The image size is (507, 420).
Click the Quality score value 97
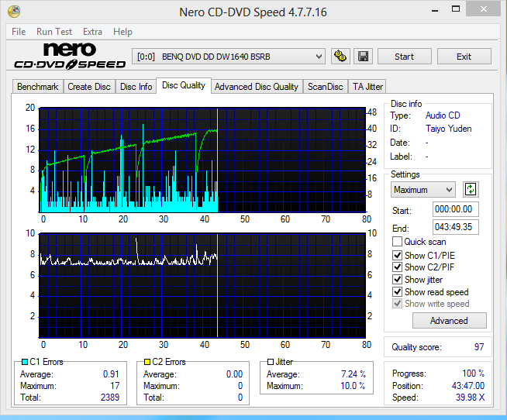pyautogui.click(x=479, y=347)
